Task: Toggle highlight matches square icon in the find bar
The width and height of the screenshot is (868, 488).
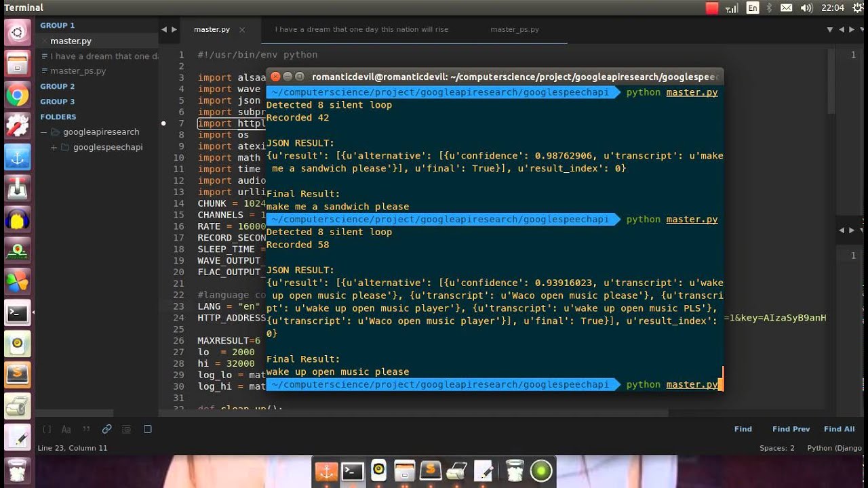Action: pyautogui.click(x=147, y=429)
